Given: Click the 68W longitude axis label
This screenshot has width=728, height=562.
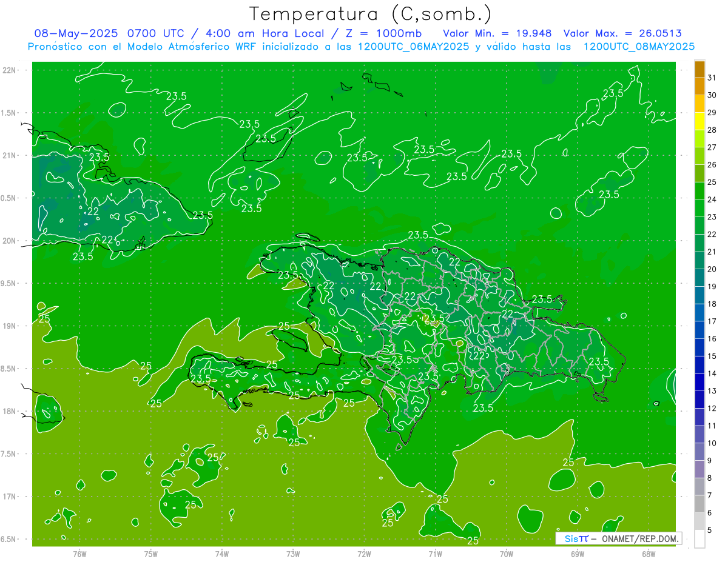Looking at the screenshot, I should [x=649, y=554].
